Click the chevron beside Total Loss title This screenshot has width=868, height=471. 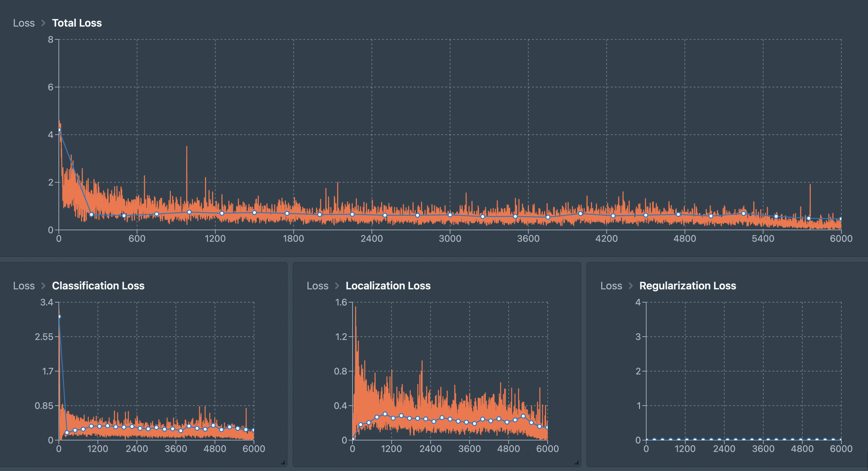click(x=43, y=23)
